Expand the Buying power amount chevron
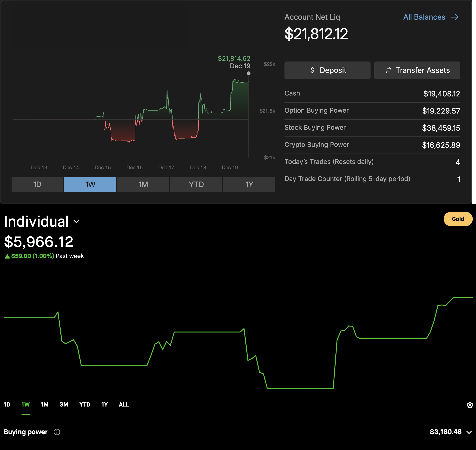 [469, 432]
